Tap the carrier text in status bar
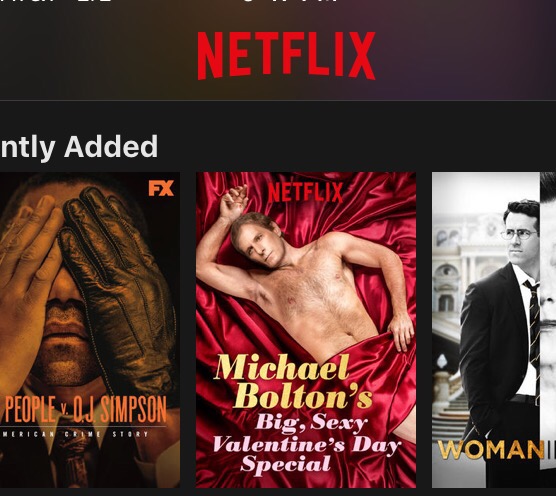 pos(55,1)
